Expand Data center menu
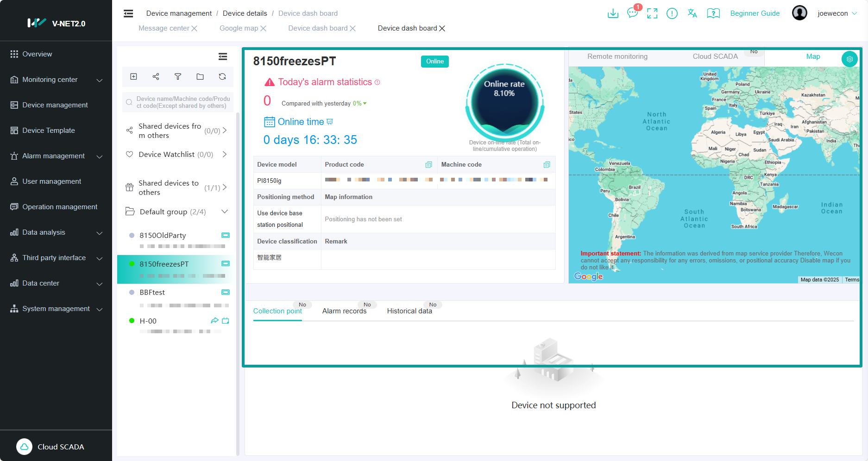This screenshot has height=461, width=868. 99,284
